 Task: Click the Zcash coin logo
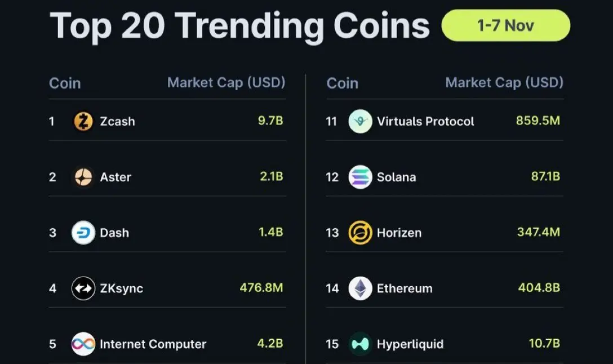(83, 121)
